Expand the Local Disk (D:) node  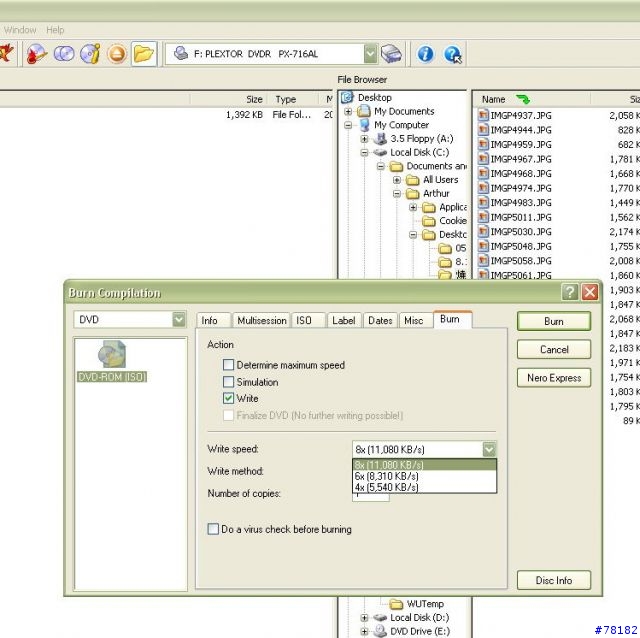click(364, 618)
